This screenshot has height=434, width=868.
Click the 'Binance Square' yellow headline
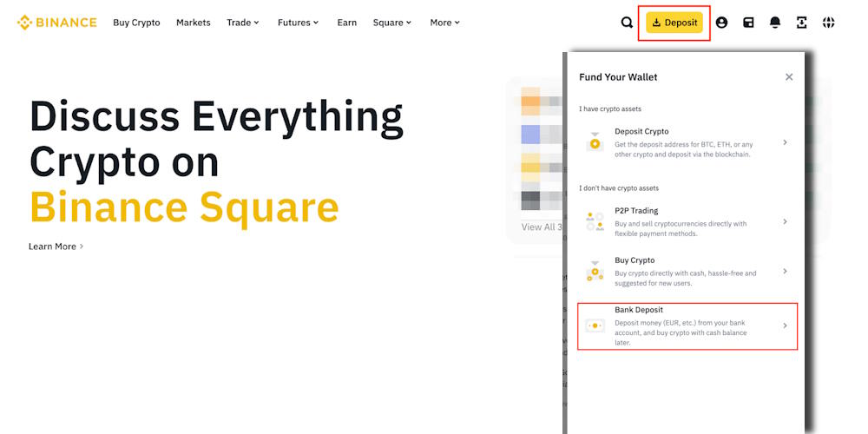(184, 207)
